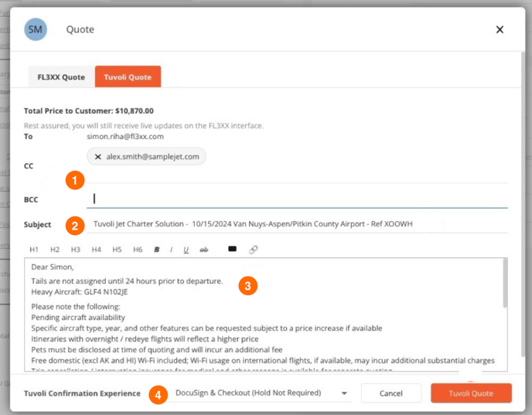
Task: Click the 'Itineraries with overnight' line
Action: pos(145,339)
